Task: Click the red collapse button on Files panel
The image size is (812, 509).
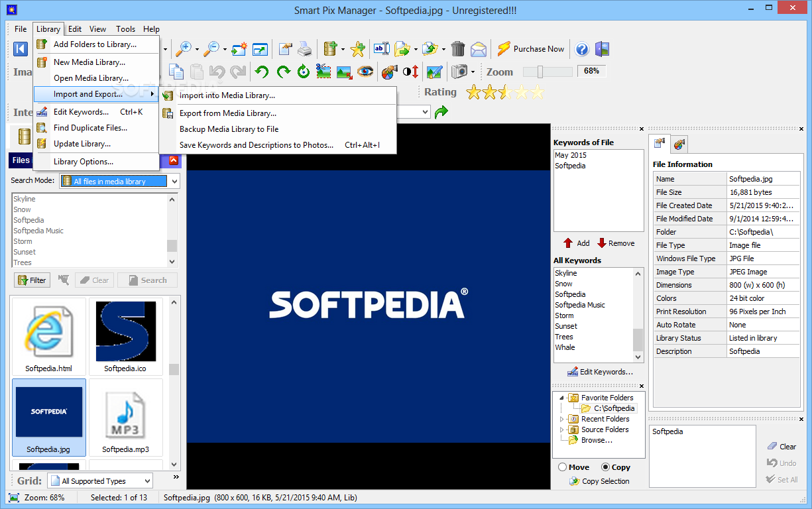Action: pos(174,160)
